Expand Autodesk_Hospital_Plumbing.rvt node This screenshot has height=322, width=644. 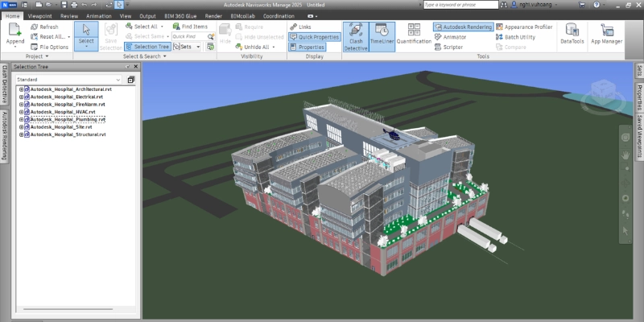[22, 119]
